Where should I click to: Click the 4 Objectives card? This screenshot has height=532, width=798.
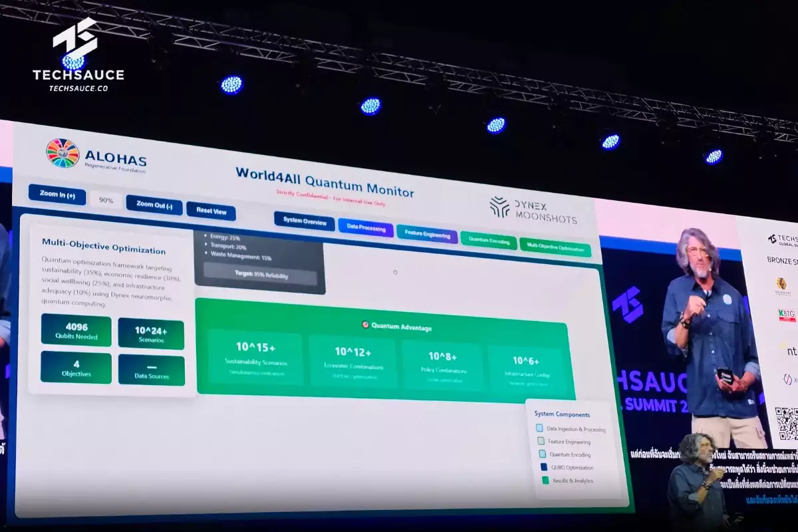(76, 368)
